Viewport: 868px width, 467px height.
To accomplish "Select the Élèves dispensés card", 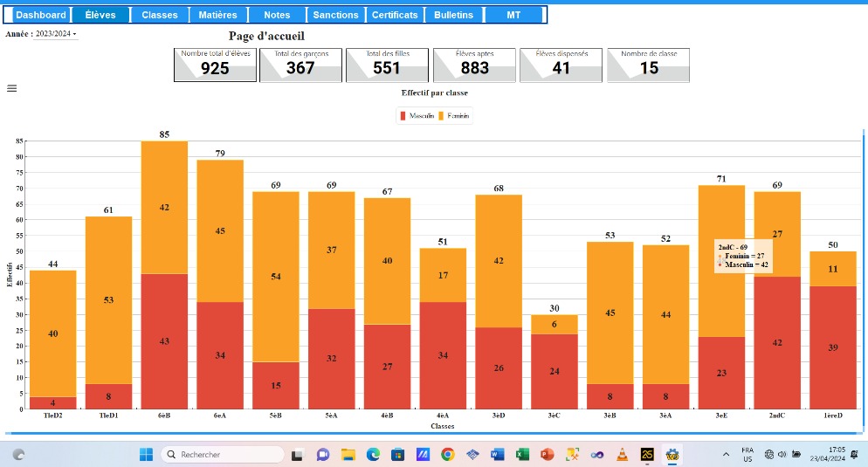I will click(x=561, y=65).
